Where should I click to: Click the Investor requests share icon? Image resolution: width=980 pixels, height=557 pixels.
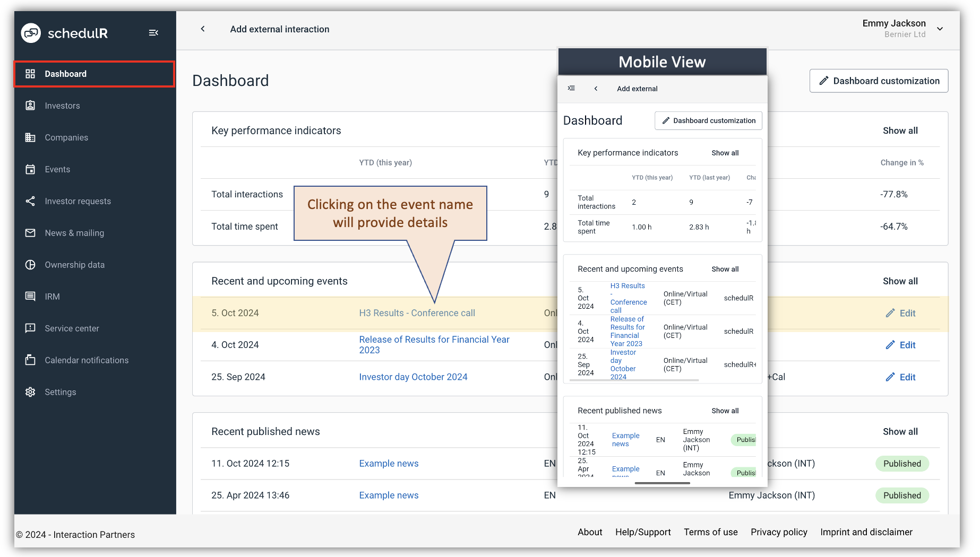click(30, 201)
